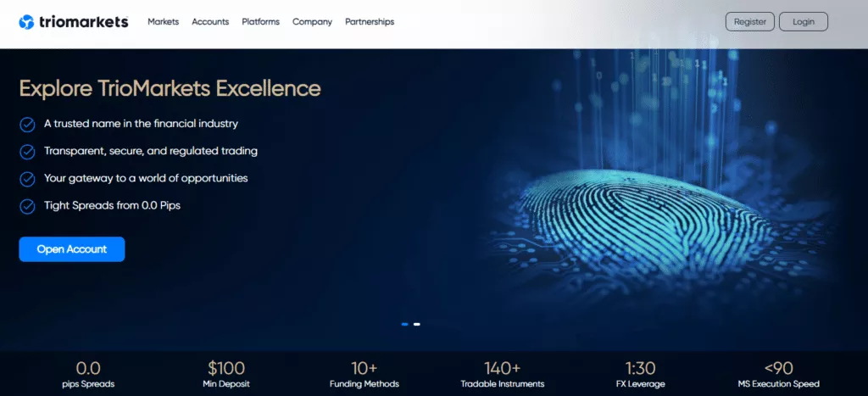Select the first blue carousel slide indicator
The image size is (868, 396).
coord(404,324)
